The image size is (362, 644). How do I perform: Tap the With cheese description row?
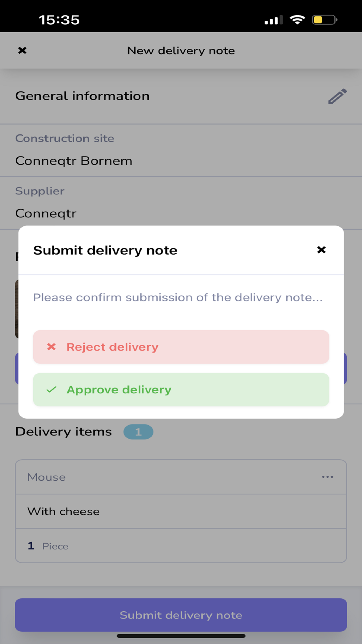coord(181,511)
